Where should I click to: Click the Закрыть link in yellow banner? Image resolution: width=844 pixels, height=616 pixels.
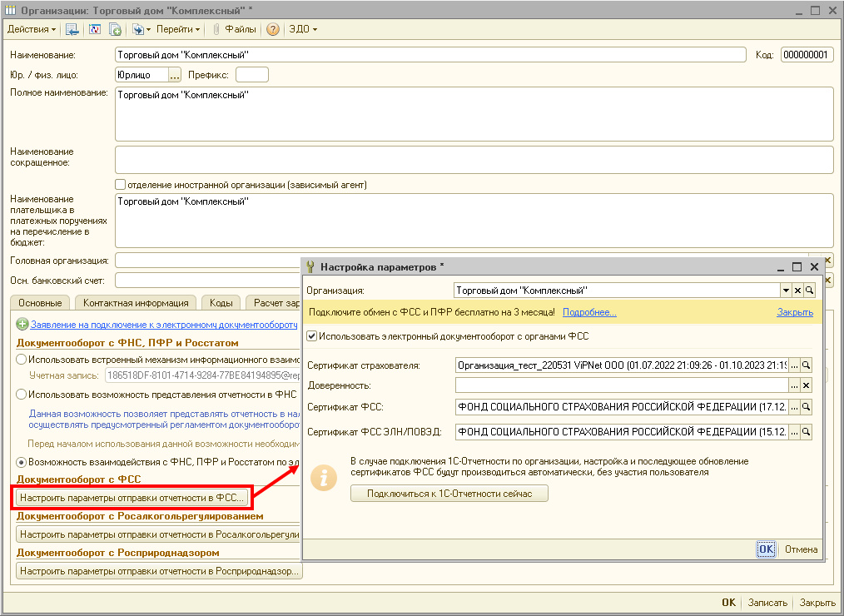(795, 313)
